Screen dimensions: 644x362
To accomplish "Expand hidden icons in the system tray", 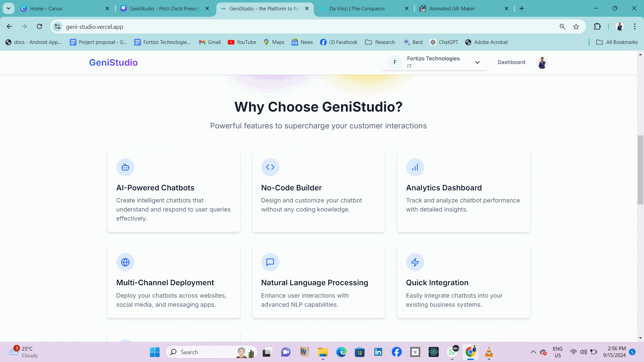I will 533,352.
